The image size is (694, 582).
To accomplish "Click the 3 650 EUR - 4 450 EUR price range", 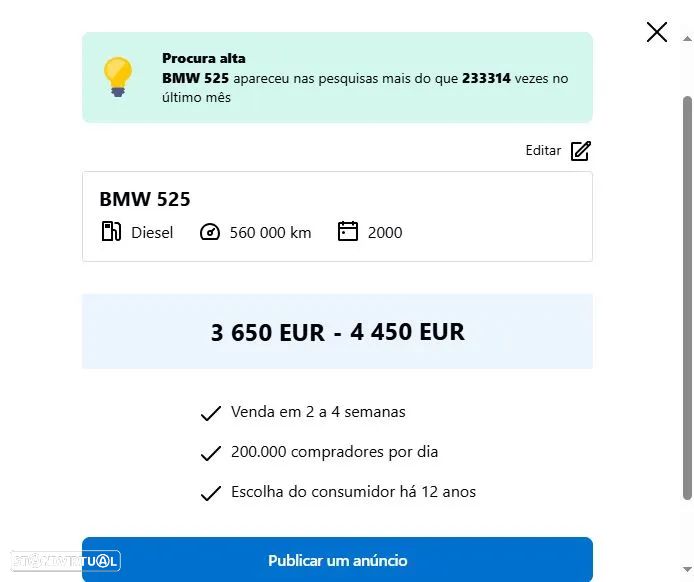I will tap(337, 332).
